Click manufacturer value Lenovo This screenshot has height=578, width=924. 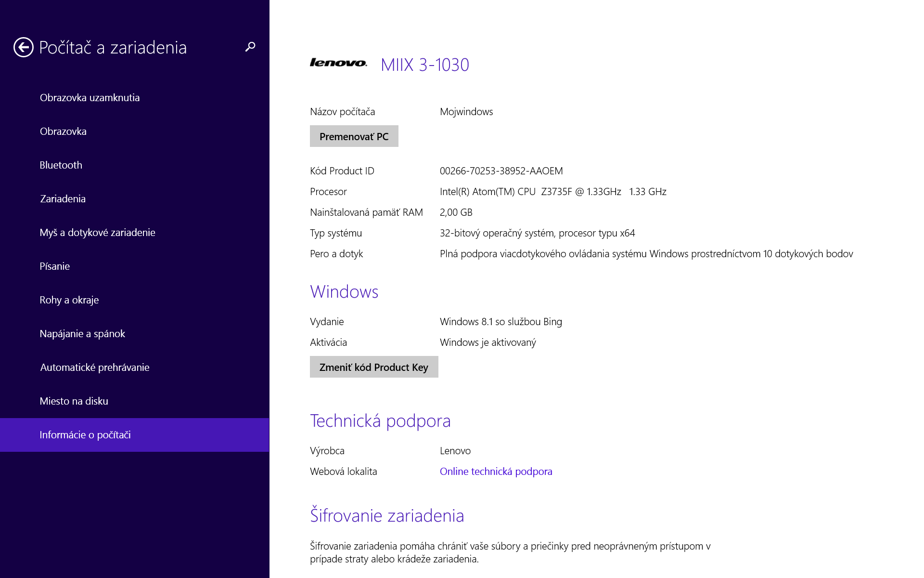(455, 451)
